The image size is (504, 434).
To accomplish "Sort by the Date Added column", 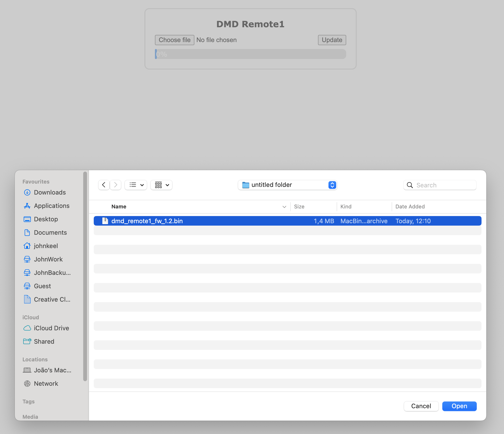I will coord(410,206).
